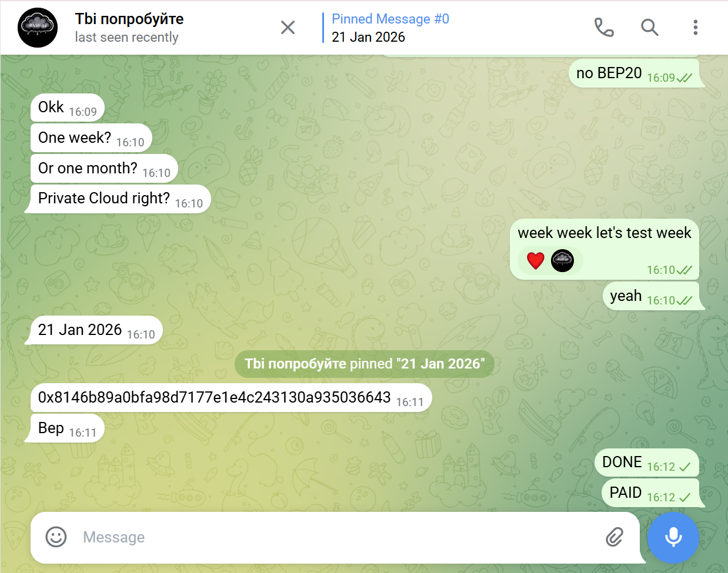Select the wallet address message starting 0x8146
Screen dimensions: 728x573
(231, 398)
